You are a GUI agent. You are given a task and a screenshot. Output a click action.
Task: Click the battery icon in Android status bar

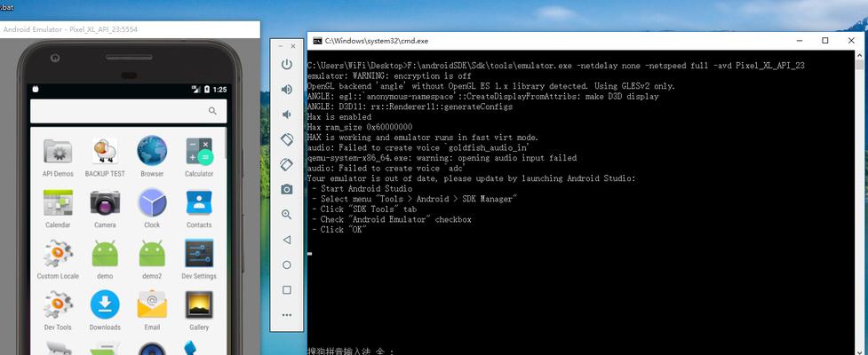click(x=206, y=89)
